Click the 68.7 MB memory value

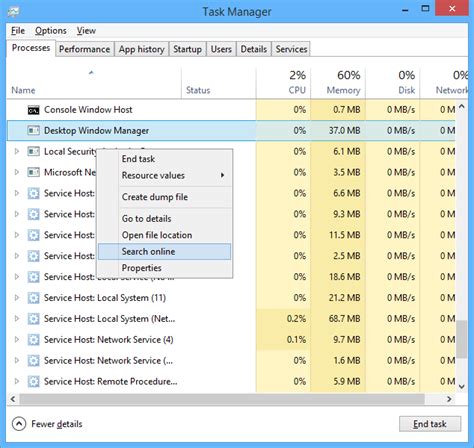click(344, 319)
